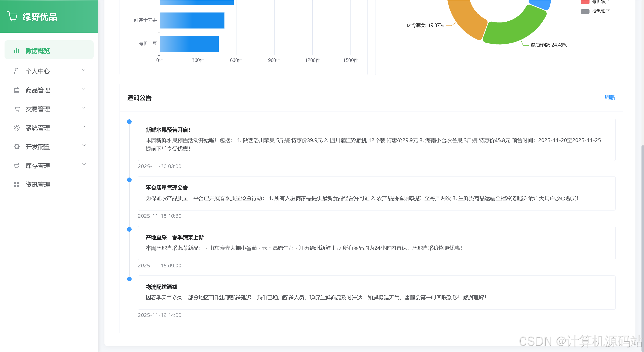Image resolution: width=644 pixels, height=352 pixels.
Task: Click the bar chart icon beside 数据概览
Action: [17, 51]
